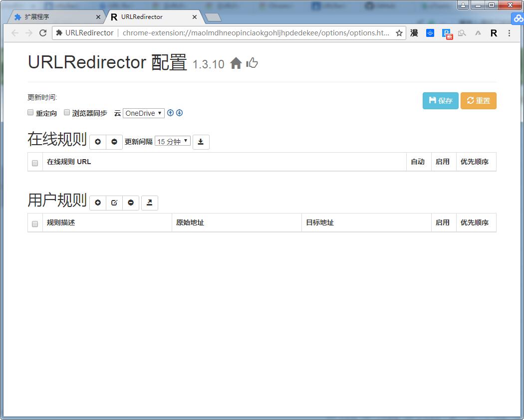This screenshot has height=420, width=524.
Task: Remove selected online rule (在线规则 minus)
Action: pos(114,142)
